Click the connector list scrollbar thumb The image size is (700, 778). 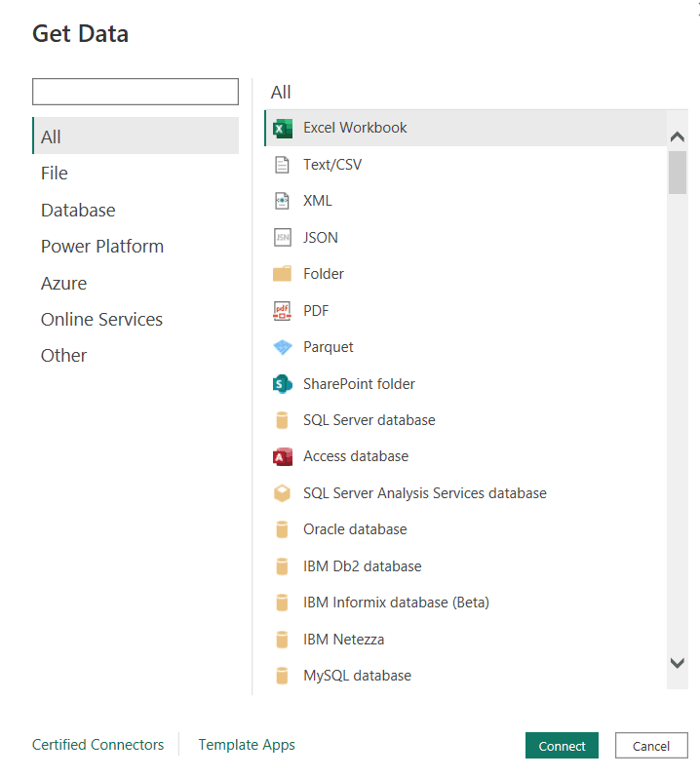[678, 173]
